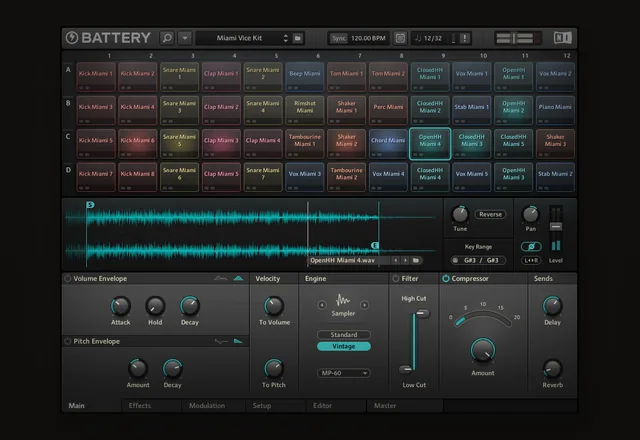Click the Volume Envelope Decay knob
The height and width of the screenshot is (440, 640).
point(190,306)
